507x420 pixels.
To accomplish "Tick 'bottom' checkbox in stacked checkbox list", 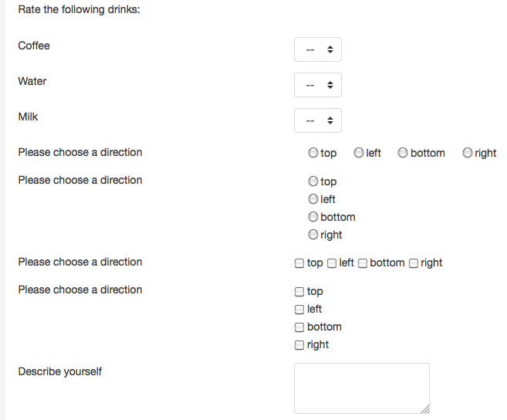I will point(299,327).
